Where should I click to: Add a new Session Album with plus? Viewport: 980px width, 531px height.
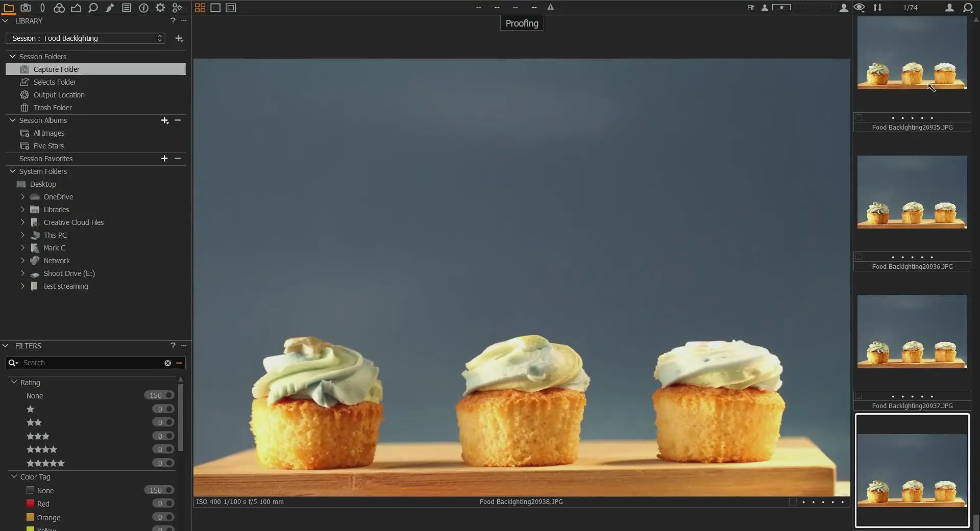[x=164, y=120]
